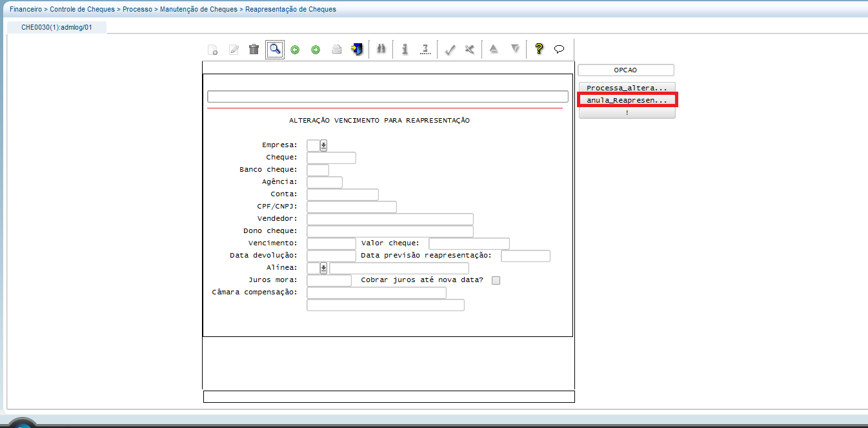
Task: Open the Empresa dropdown arrow
Action: (x=323, y=145)
